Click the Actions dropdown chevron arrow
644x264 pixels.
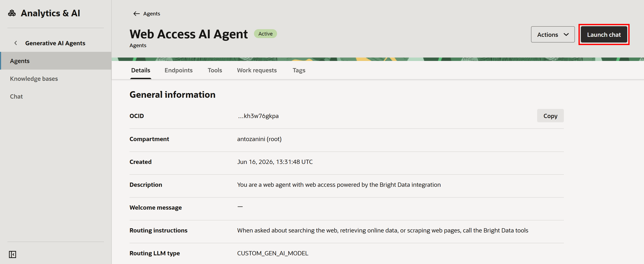[x=566, y=34]
